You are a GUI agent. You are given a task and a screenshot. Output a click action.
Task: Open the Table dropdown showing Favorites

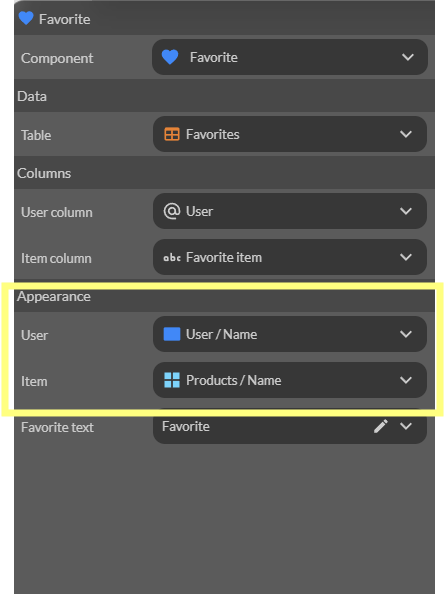click(290, 134)
